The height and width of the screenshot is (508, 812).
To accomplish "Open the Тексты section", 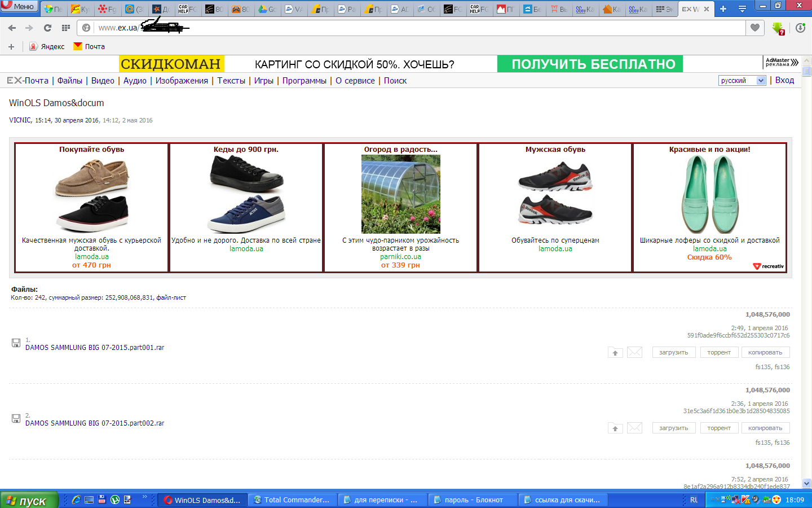I will tap(231, 81).
